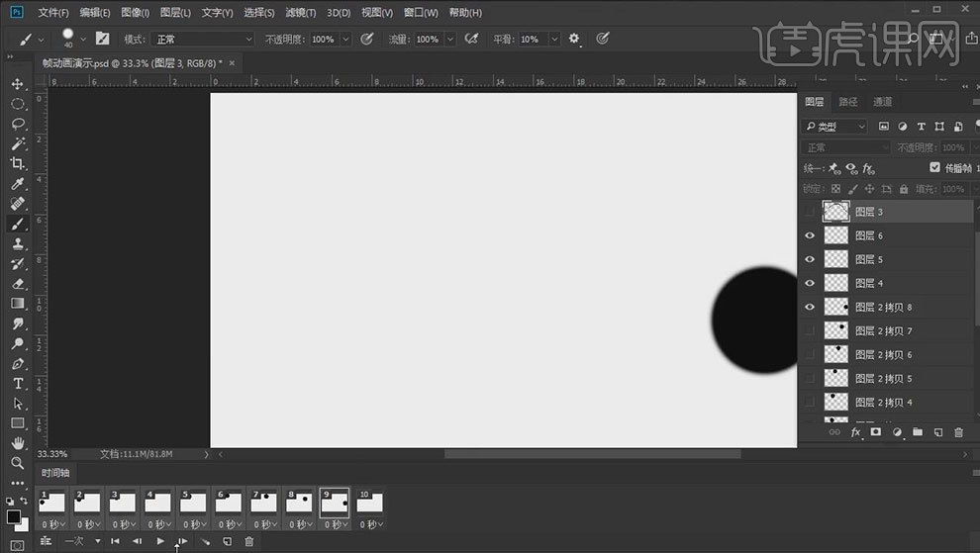Add a layer mask

pos(876,432)
